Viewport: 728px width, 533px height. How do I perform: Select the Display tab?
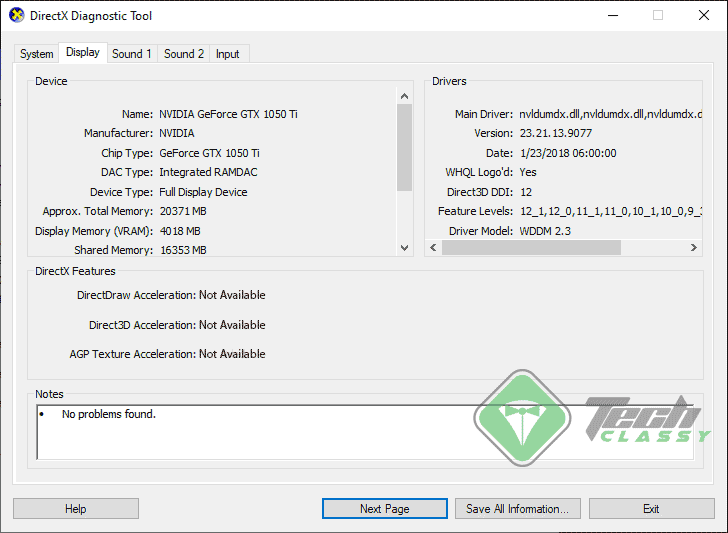coord(83,52)
